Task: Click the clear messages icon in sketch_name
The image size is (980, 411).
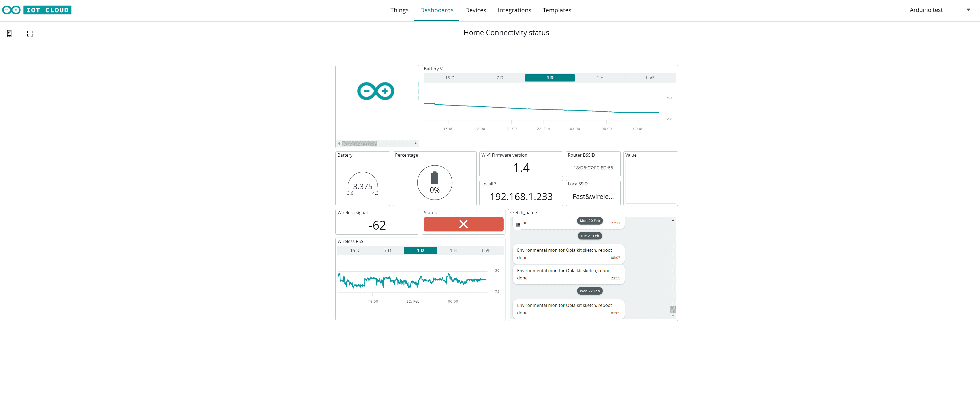Action: coord(518,225)
